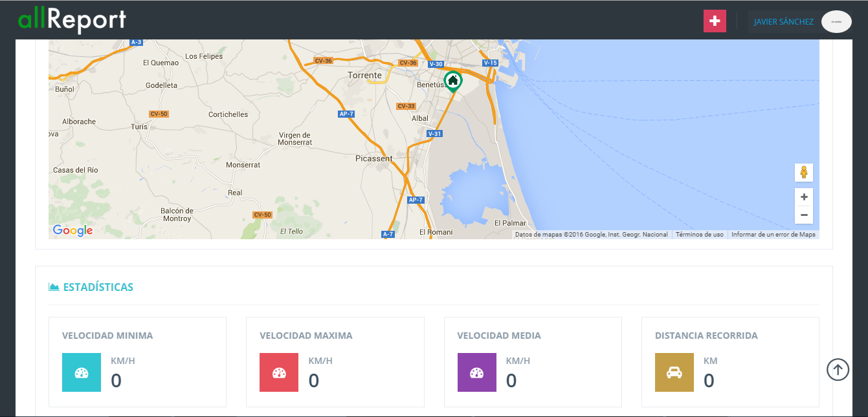Screen dimensions: 868x417
Task: Click the purple average speed gauge icon
Action: [477, 372]
